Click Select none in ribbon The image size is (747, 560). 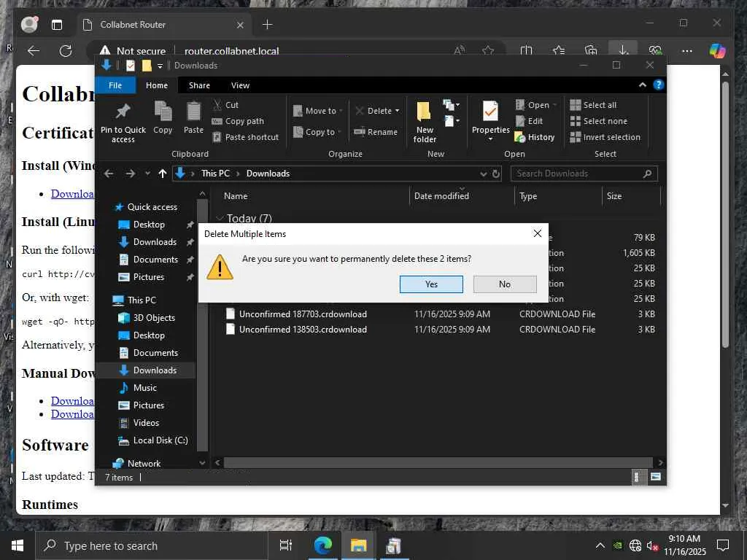click(x=599, y=121)
